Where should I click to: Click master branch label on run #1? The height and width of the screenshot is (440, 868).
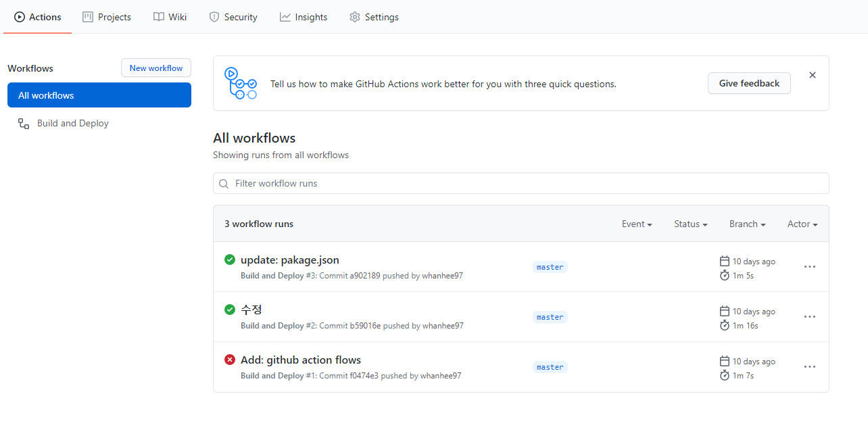(550, 367)
